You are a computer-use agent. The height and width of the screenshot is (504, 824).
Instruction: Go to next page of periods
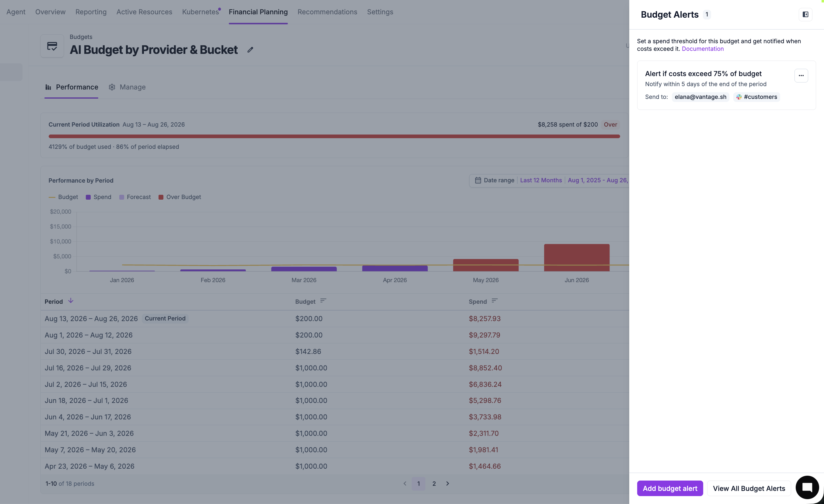coord(447,483)
